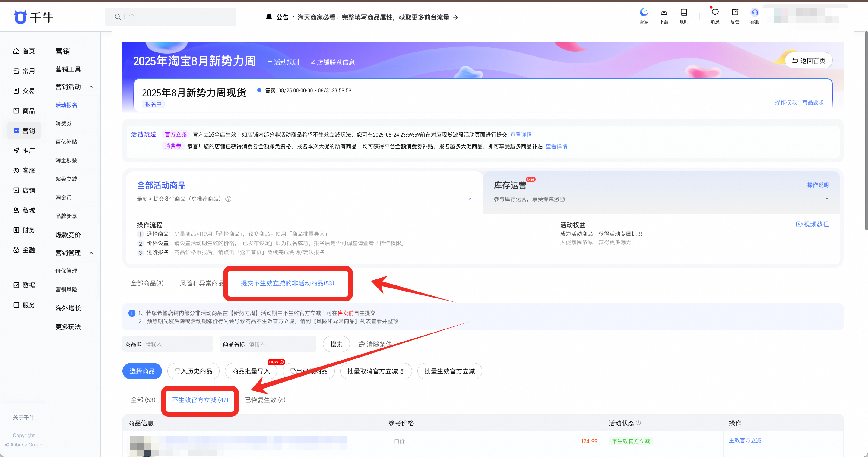Click the 反馈 feedback icon
This screenshot has width=868, height=457.
(735, 13)
